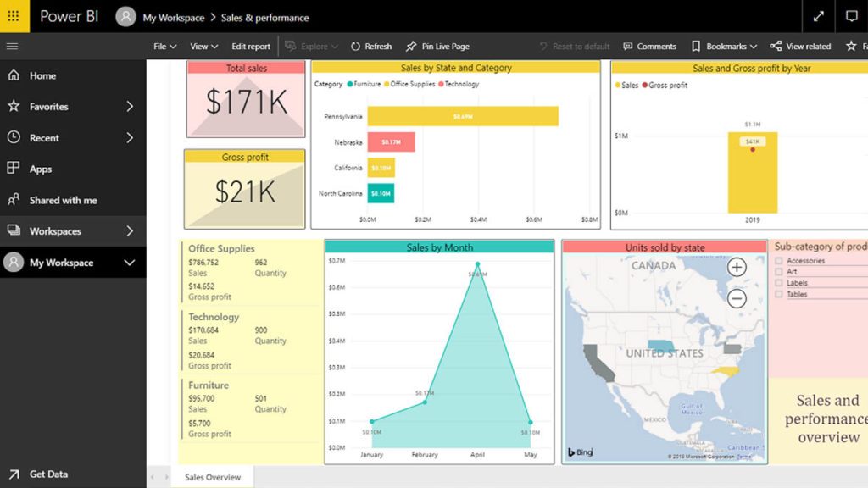Open the Comments panel
Image resolution: width=868 pixels, height=488 pixels.
point(649,46)
